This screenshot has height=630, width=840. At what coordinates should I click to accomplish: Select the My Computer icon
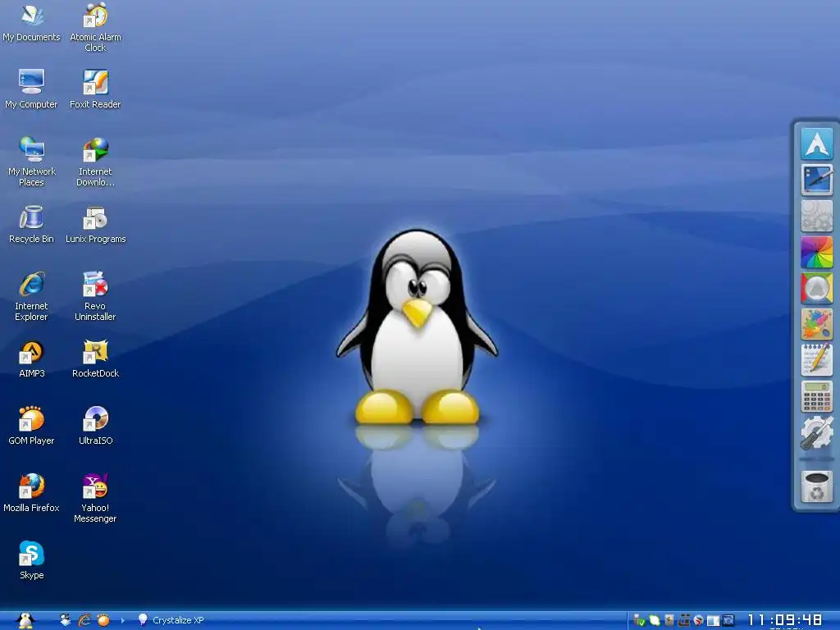pyautogui.click(x=31, y=89)
